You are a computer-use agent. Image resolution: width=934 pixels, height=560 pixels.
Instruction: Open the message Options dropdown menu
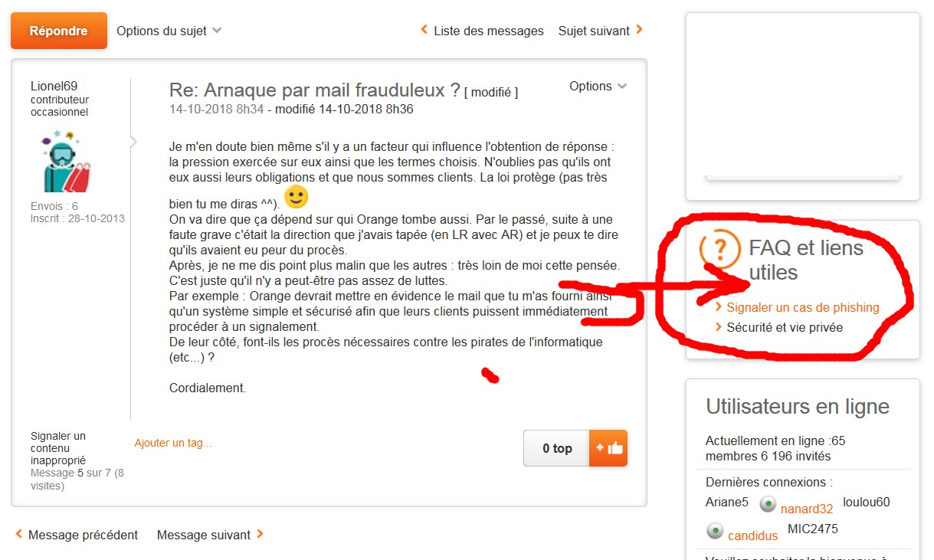[598, 86]
